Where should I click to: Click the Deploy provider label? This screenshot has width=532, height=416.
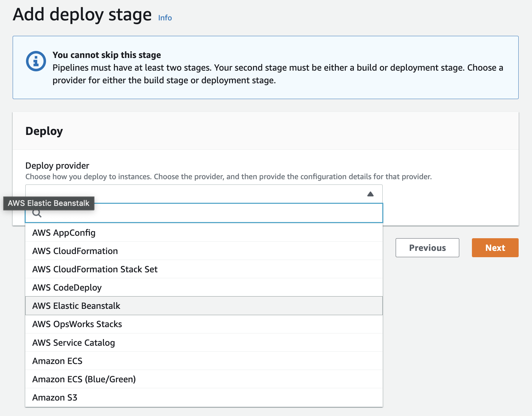57,165
